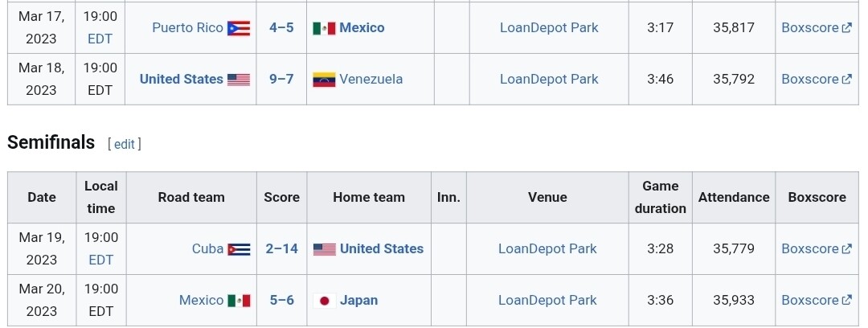The image size is (868, 328).
Task: Edit the Semifinals section
Action: 125,144
